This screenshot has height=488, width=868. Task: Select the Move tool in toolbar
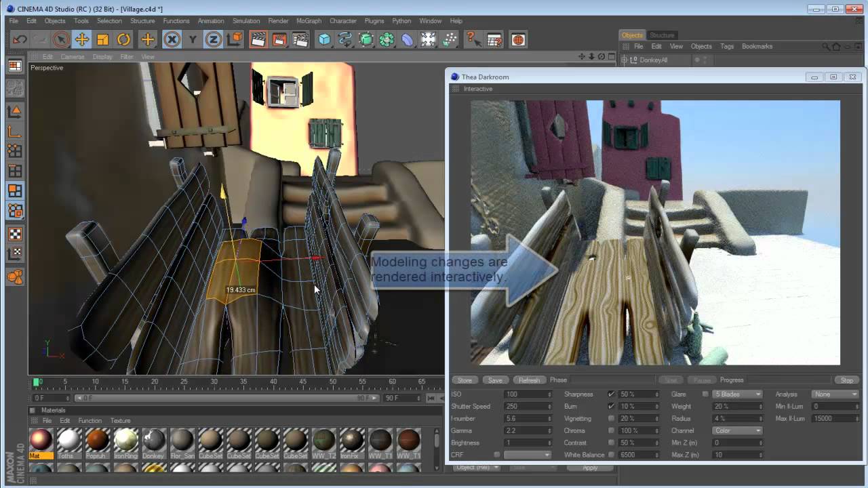pyautogui.click(x=81, y=39)
